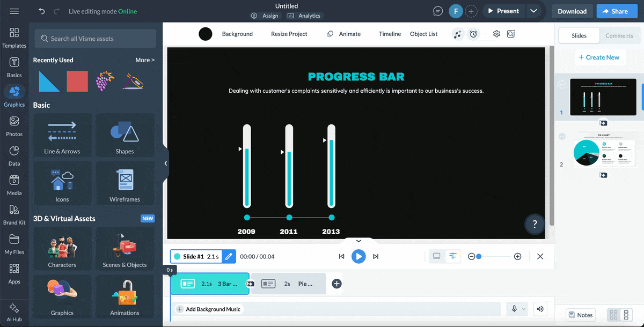Add music using the music note toolbar icon
The height and width of the screenshot is (327, 644).
pos(457,34)
